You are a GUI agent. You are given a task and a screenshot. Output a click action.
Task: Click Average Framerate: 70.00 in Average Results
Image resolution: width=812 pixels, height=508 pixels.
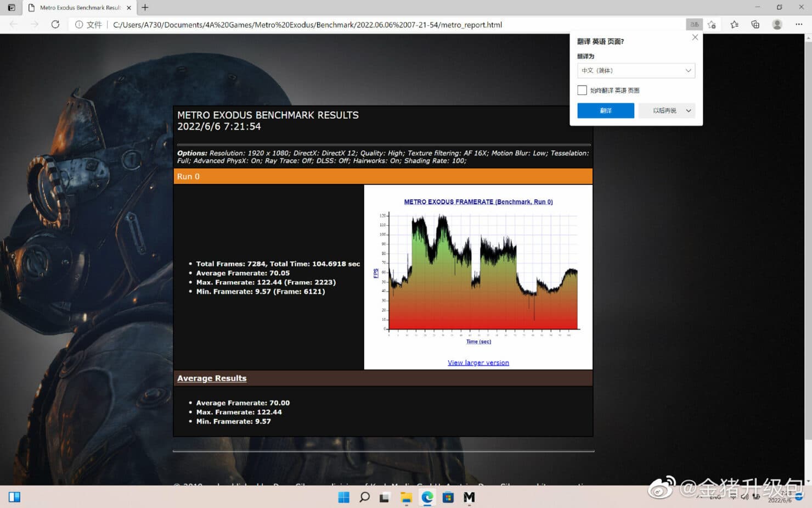tap(243, 403)
